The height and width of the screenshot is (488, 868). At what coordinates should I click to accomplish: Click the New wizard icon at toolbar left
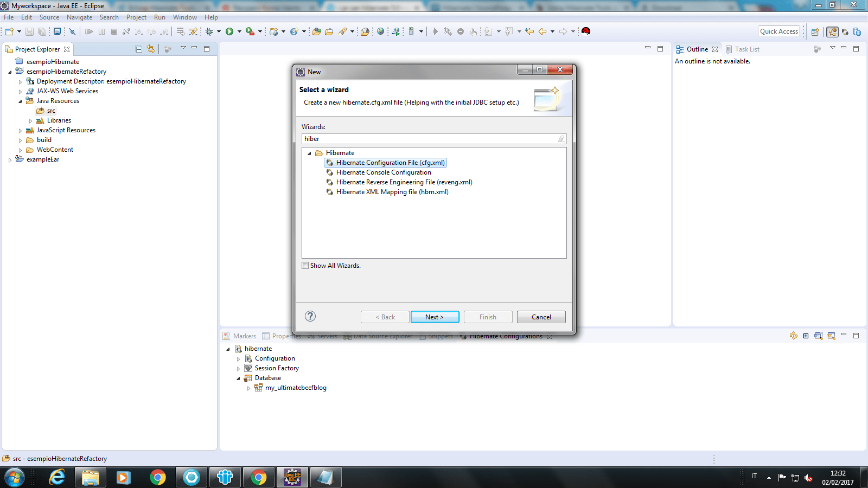click(x=9, y=31)
